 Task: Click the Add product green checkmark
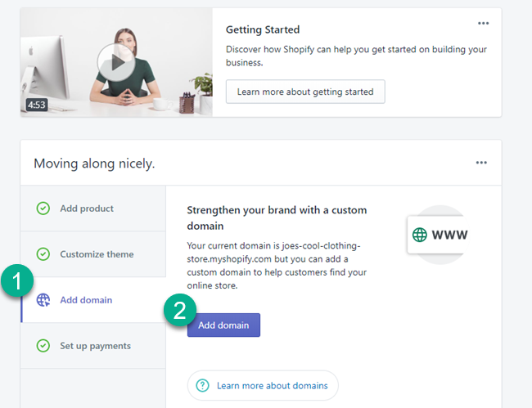tap(43, 208)
